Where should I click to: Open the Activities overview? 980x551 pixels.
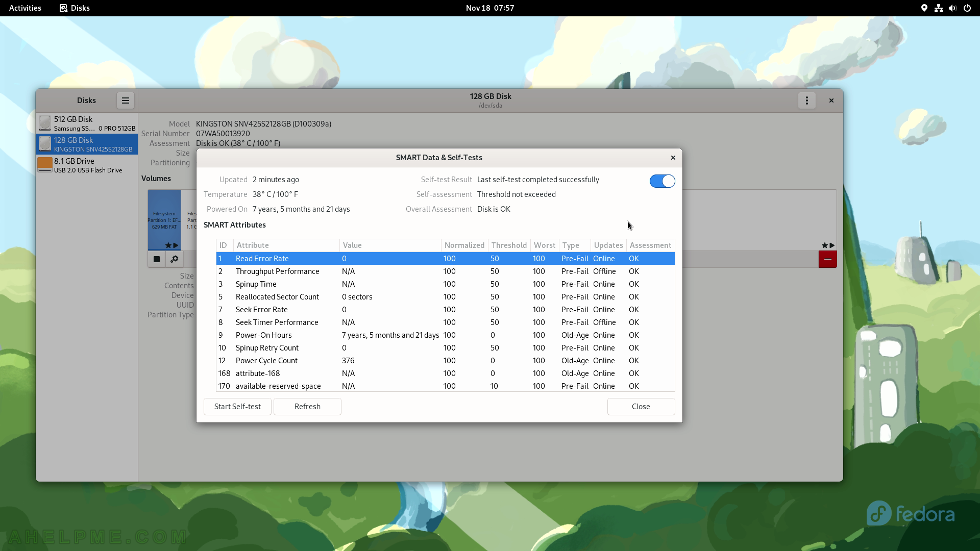coord(25,8)
